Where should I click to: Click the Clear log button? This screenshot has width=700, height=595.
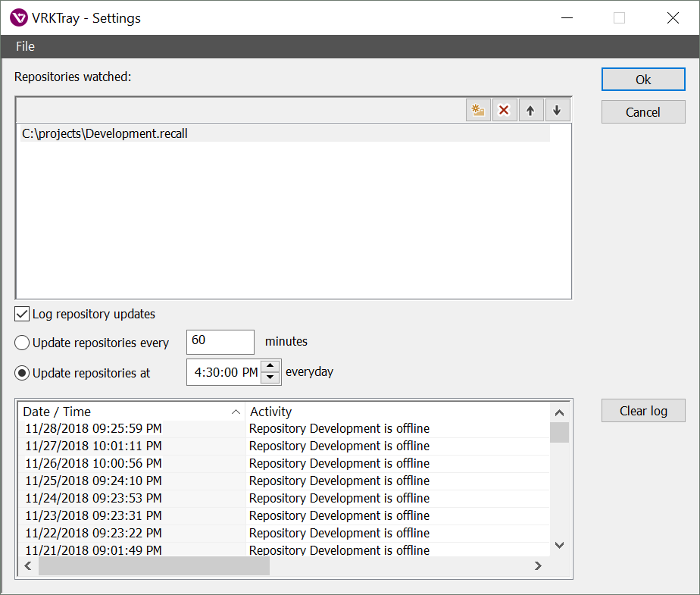643,411
